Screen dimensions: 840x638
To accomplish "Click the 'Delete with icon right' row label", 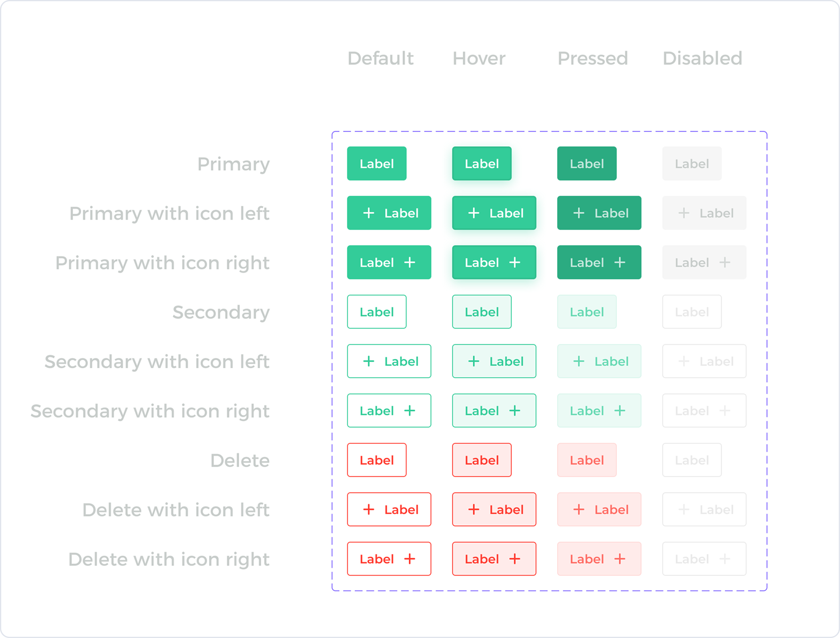I will point(169,560).
